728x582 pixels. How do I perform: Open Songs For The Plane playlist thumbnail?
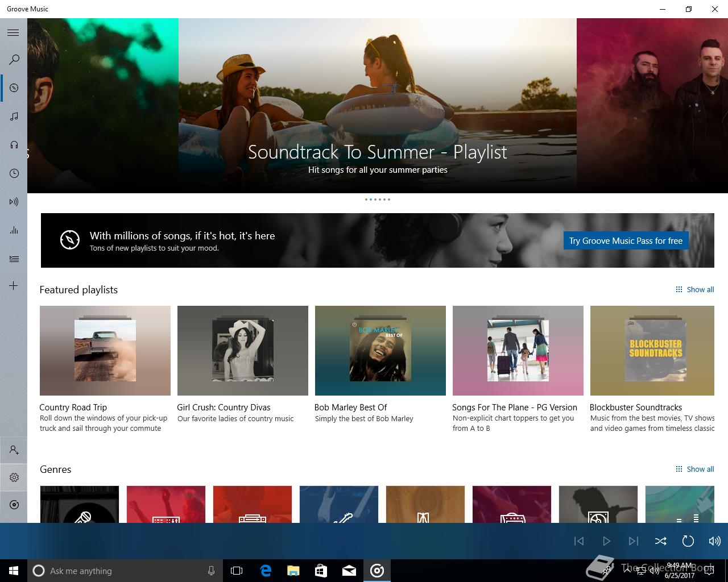(518, 351)
